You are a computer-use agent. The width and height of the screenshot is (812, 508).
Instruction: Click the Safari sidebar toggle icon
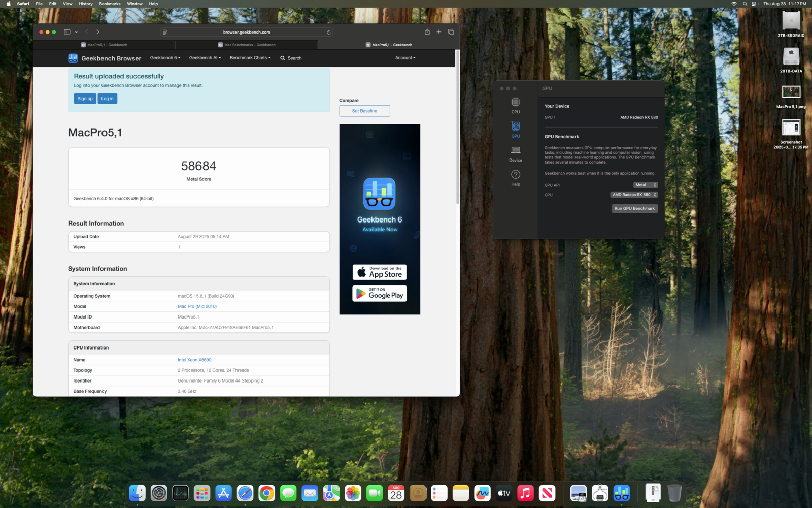(x=67, y=32)
